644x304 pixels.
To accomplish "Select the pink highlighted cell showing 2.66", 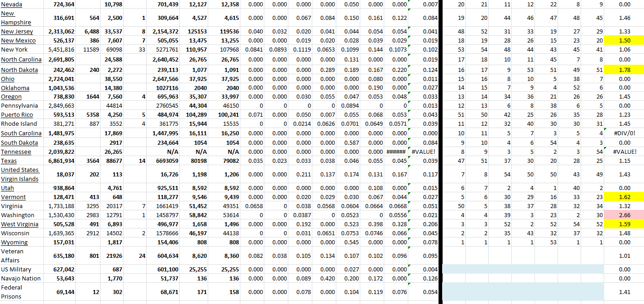I will [624, 215].
